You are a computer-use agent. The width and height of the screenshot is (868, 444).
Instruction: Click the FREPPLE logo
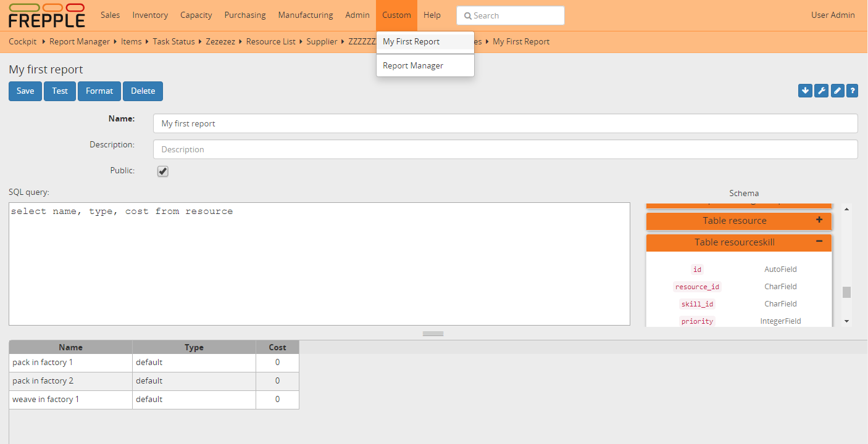(x=46, y=15)
